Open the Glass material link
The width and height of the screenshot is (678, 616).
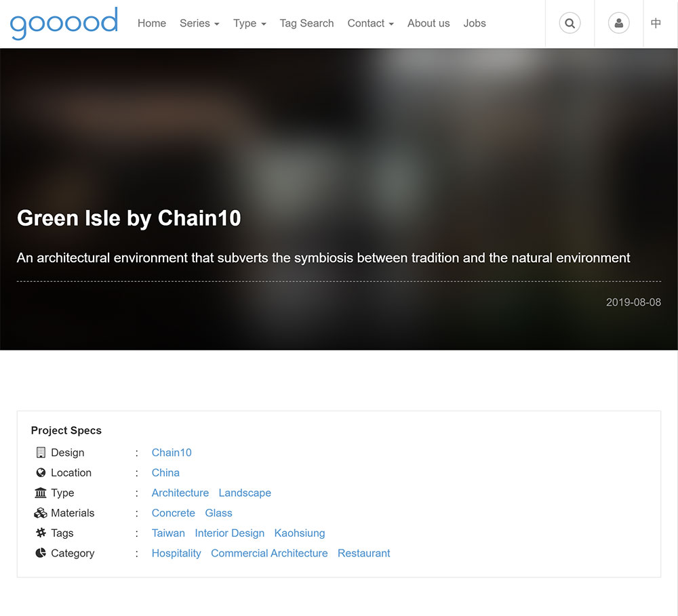click(218, 513)
